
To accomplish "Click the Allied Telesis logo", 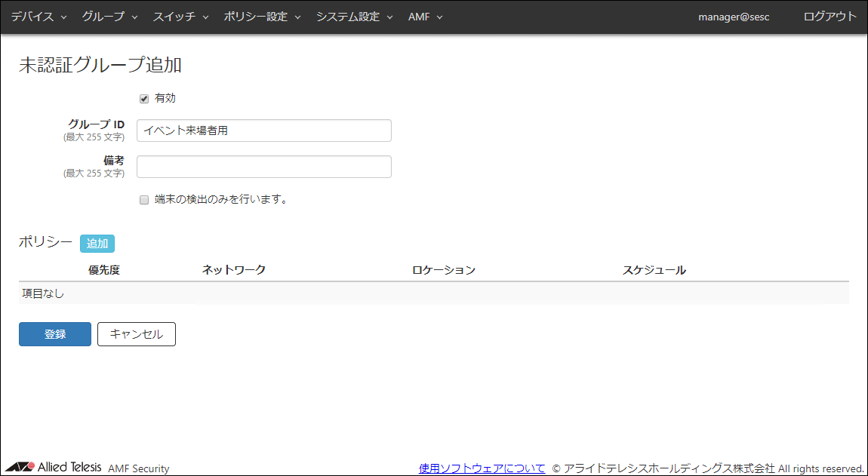I will click(54, 467).
